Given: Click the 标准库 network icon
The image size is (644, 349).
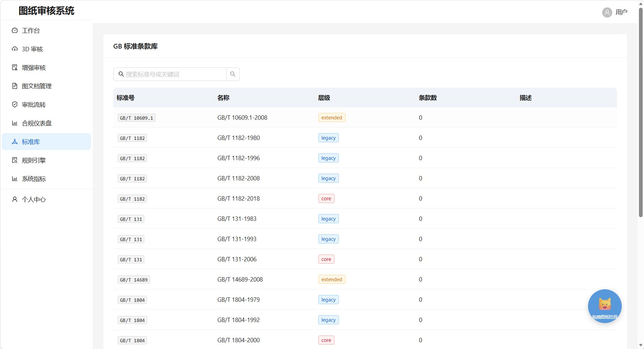Looking at the screenshot, I should click(14, 142).
